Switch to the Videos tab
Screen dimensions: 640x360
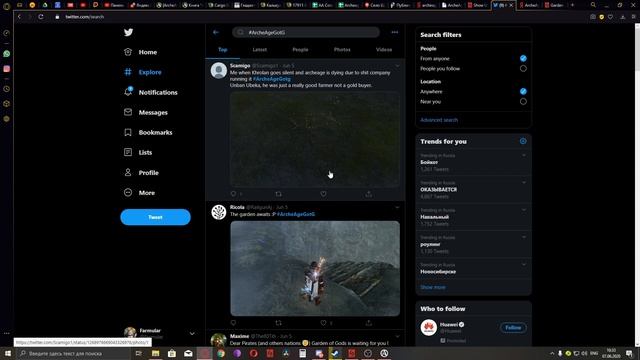click(x=384, y=50)
